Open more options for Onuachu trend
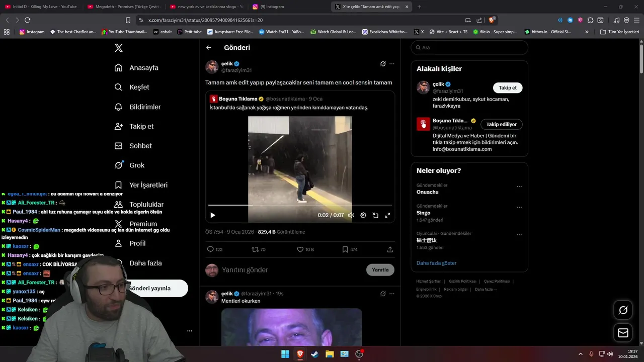Image resolution: width=644 pixels, height=362 pixels. pos(519,187)
